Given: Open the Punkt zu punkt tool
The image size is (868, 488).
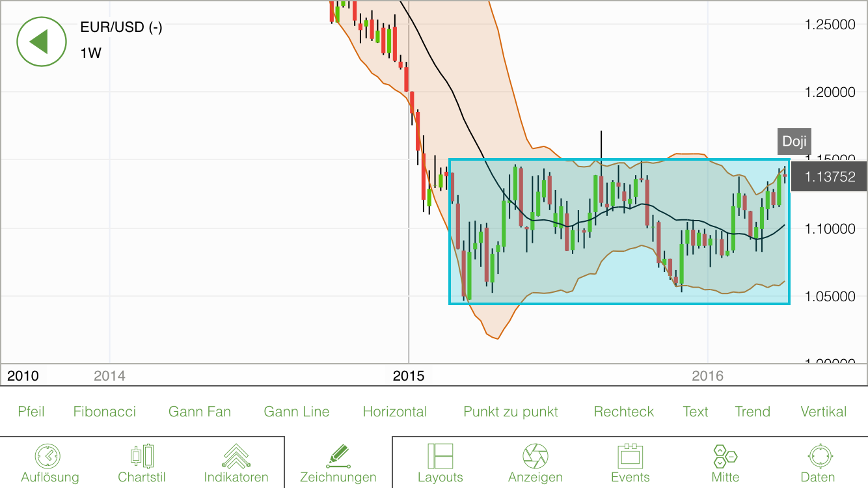Looking at the screenshot, I should [x=510, y=411].
